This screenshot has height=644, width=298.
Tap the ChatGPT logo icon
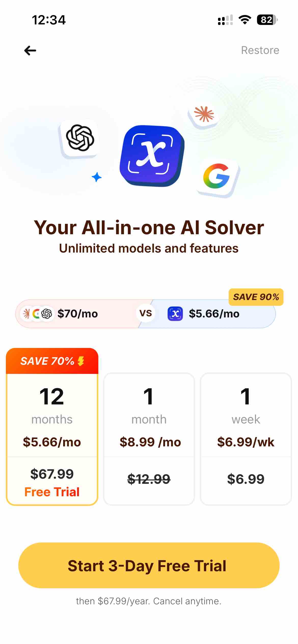pyautogui.click(x=80, y=138)
